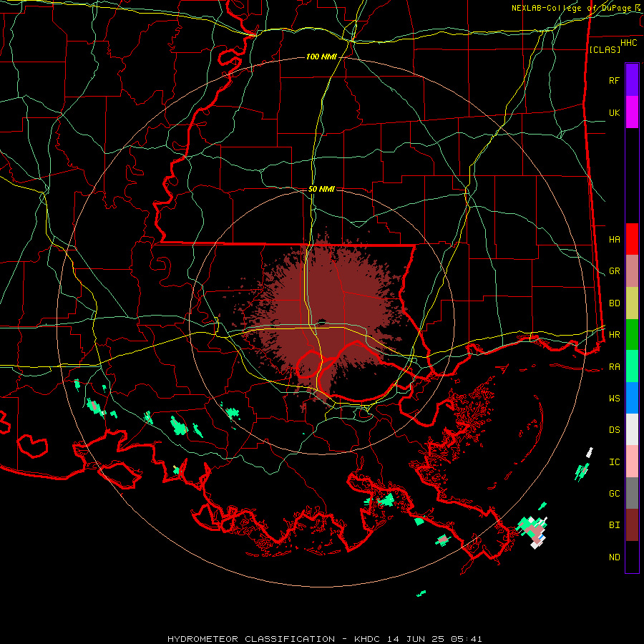
Task: Click the [CLAS] units label
Action: point(605,49)
